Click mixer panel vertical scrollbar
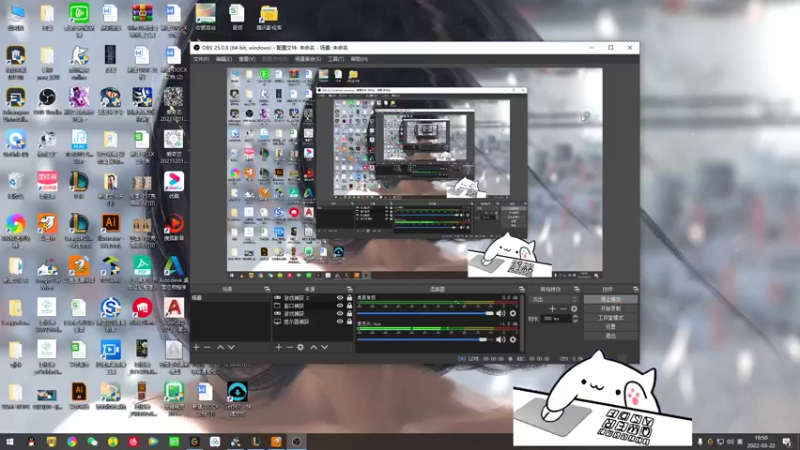The image size is (800, 450). coord(522,322)
